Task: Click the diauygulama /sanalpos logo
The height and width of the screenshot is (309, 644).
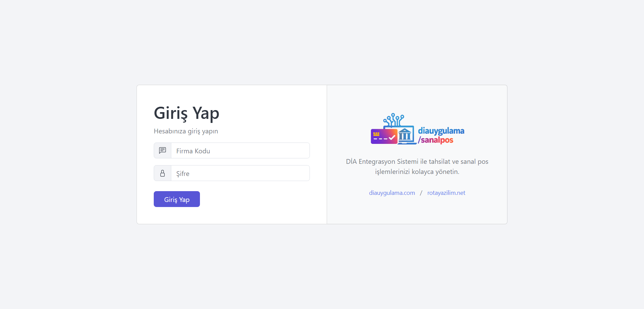Action: (417, 129)
